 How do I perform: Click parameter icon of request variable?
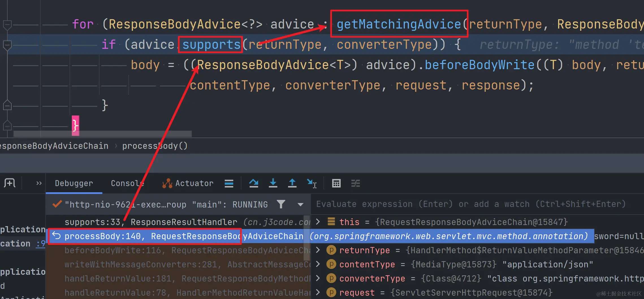331,293
